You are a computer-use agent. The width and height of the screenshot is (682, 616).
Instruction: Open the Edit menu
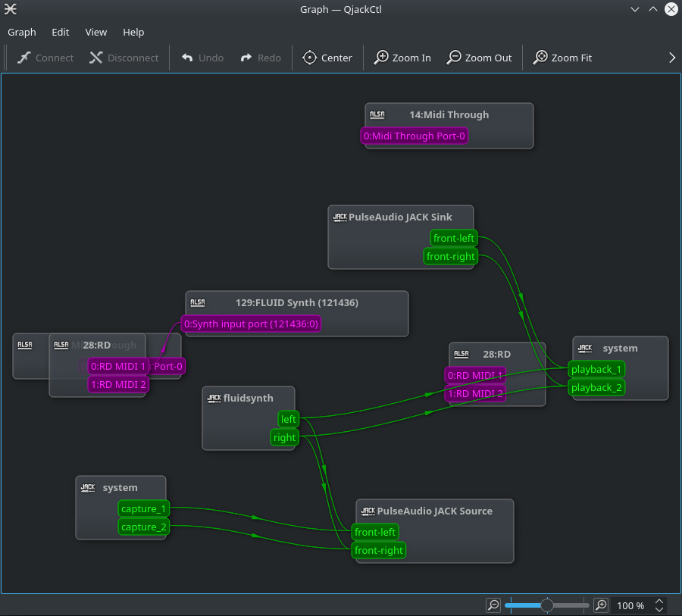pos(61,32)
